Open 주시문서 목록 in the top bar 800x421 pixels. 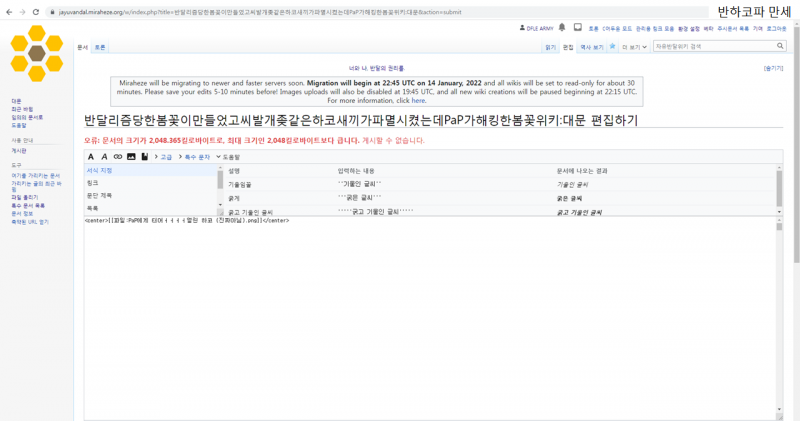click(x=733, y=29)
